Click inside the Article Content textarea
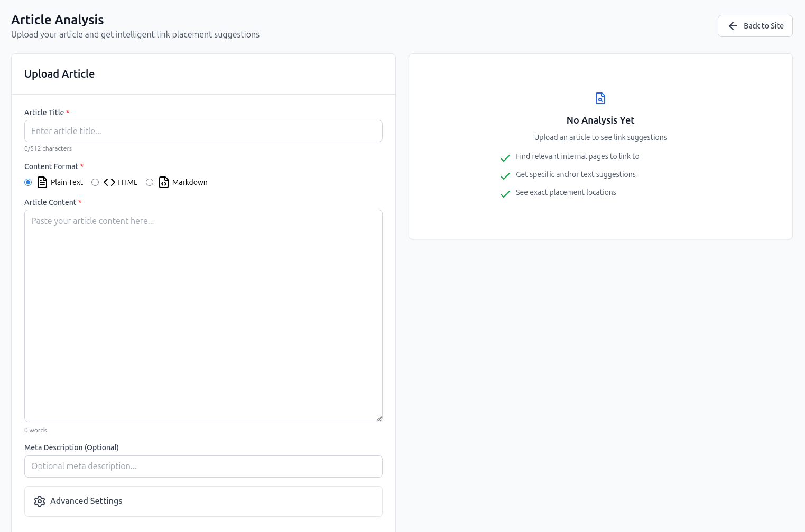805x532 pixels. coord(203,316)
